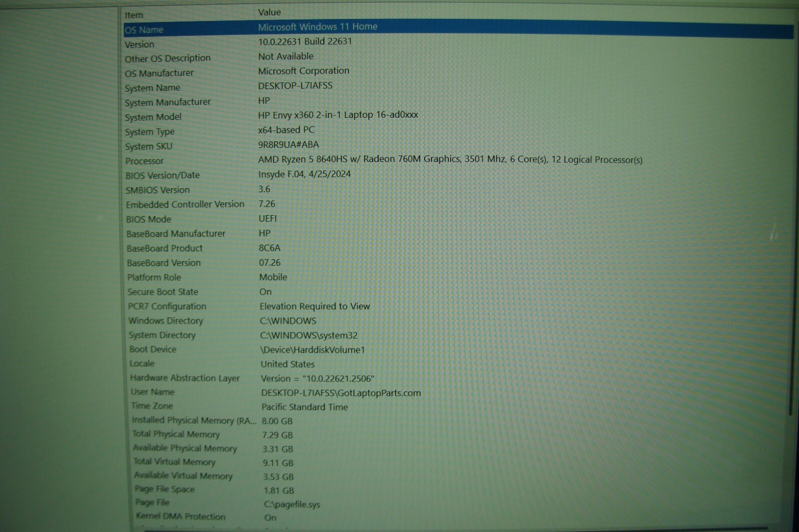Image resolution: width=799 pixels, height=532 pixels.
Task: Select the System SKU row
Action: [x=458, y=146]
